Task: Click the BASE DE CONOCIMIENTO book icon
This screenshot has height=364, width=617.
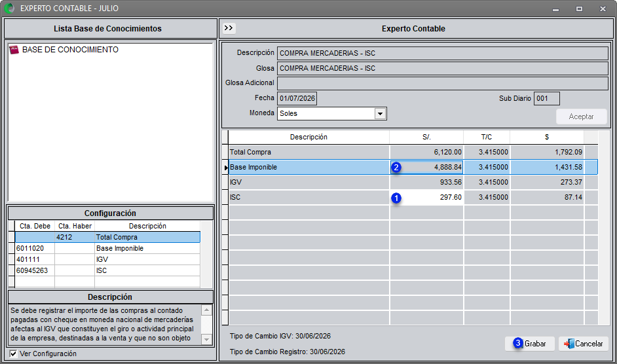Action: [14, 50]
